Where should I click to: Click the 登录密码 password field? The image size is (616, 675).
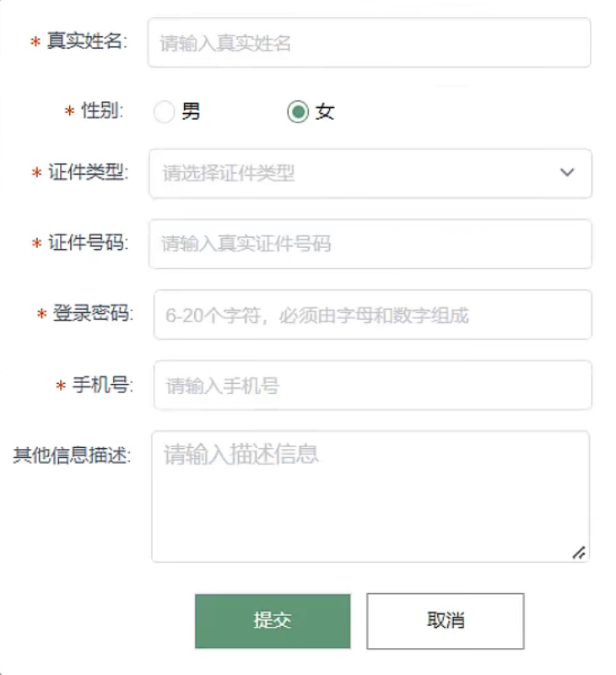(372, 316)
